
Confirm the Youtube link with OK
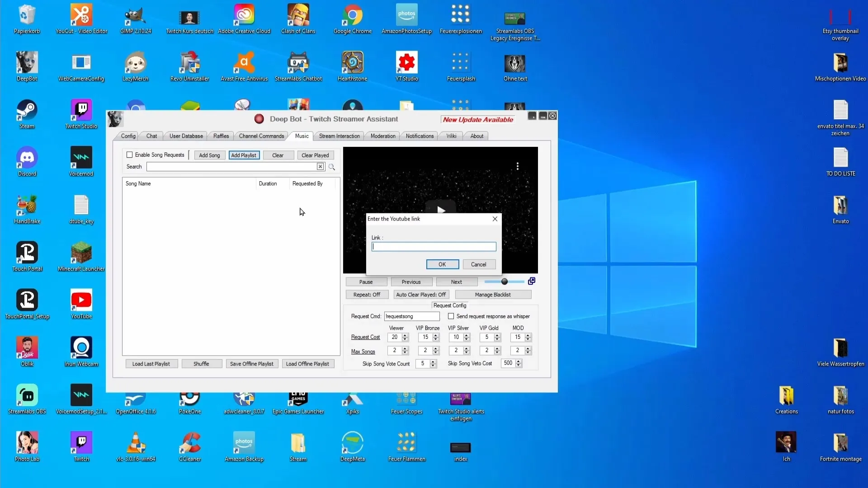[443, 264]
